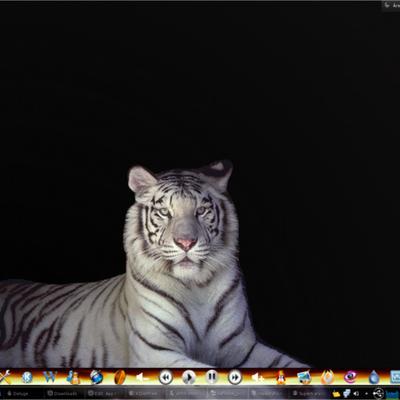Open the blue KDE gear launcher

coord(27,377)
